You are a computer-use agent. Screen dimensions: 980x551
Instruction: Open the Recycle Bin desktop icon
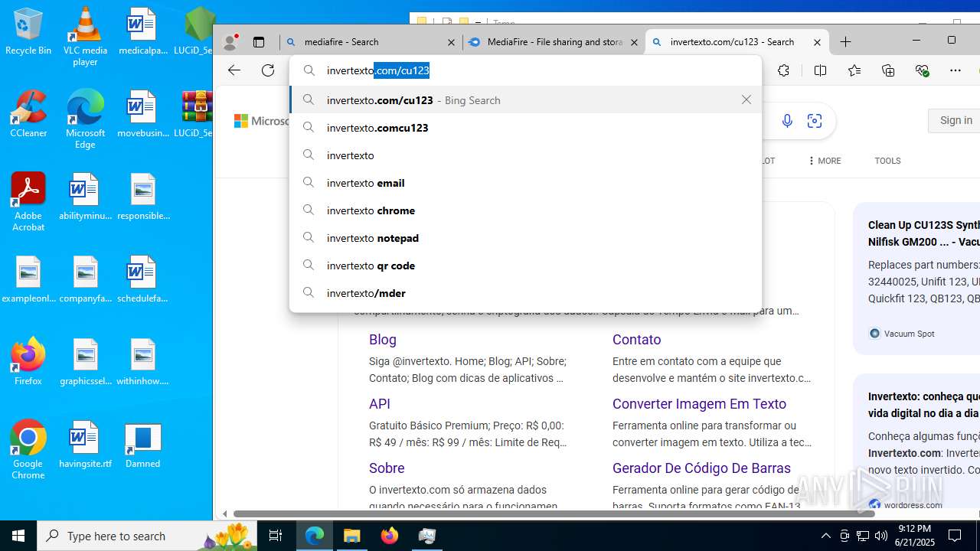point(28,32)
